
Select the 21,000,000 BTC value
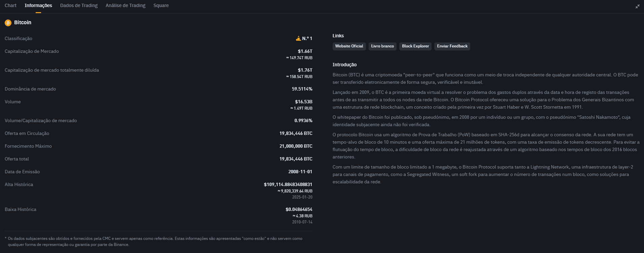point(296,146)
